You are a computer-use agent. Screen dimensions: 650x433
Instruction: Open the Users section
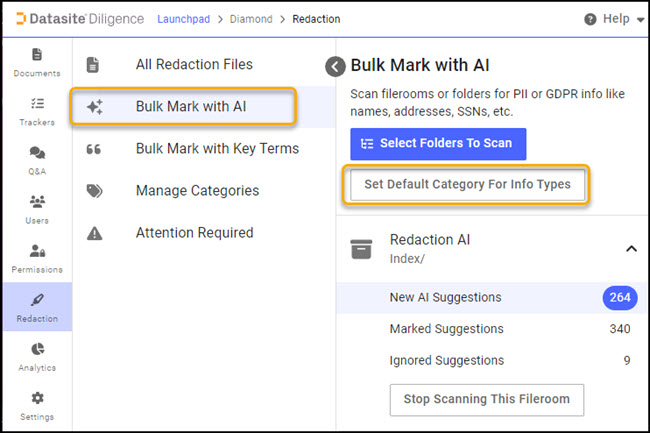(x=36, y=208)
